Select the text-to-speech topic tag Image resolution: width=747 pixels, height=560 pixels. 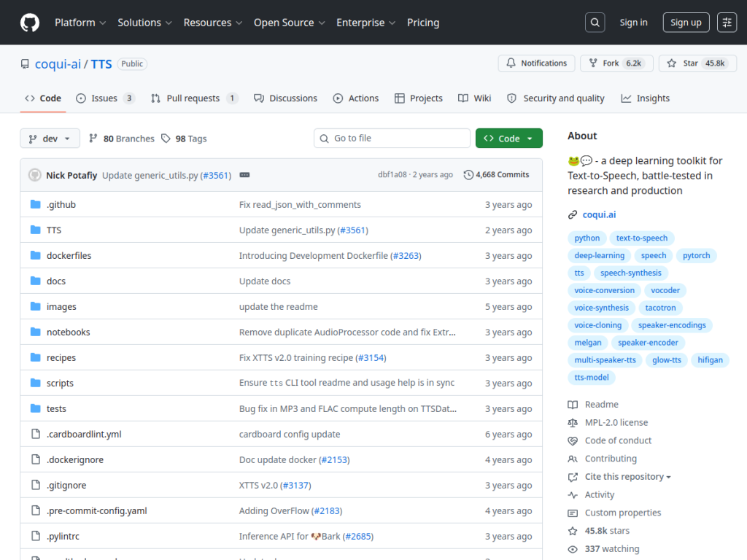coord(641,238)
